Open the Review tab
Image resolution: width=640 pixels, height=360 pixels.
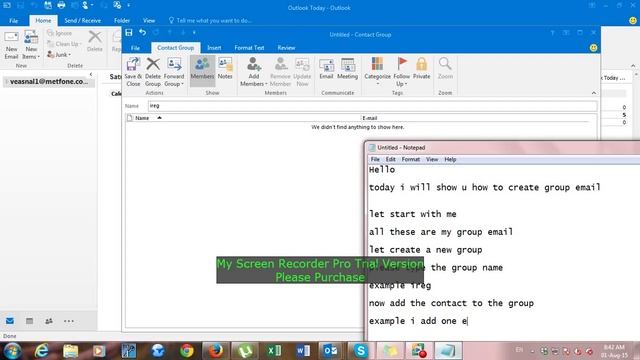pos(287,48)
